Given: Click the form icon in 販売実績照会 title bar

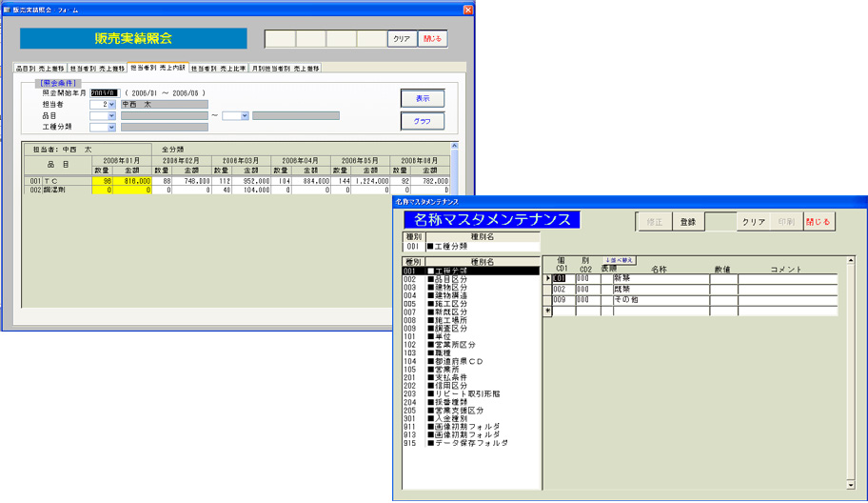Looking at the screenshot, I should tap(8, 10).
